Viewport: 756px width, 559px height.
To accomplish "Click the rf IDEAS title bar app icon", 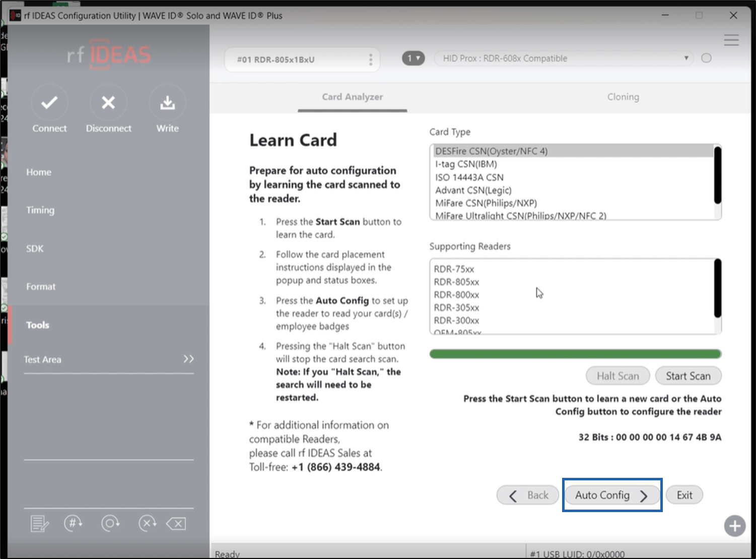I will click(x=15, y=15).
